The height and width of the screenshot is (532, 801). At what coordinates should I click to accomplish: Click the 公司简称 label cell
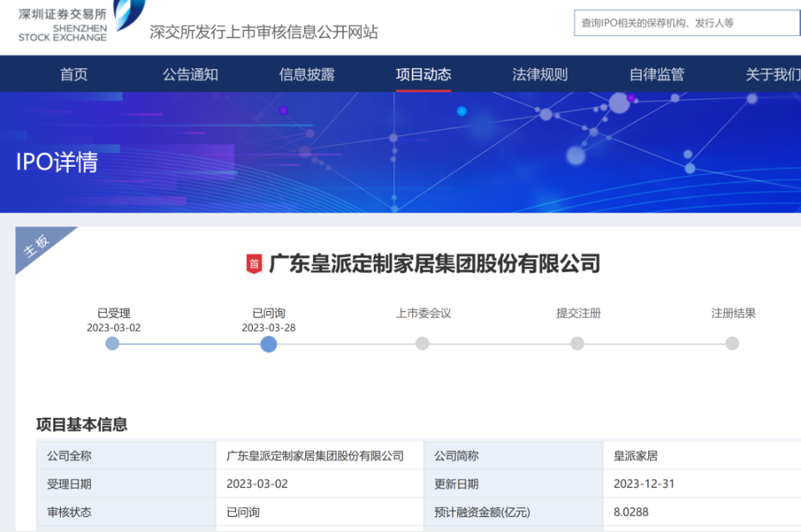513,455
